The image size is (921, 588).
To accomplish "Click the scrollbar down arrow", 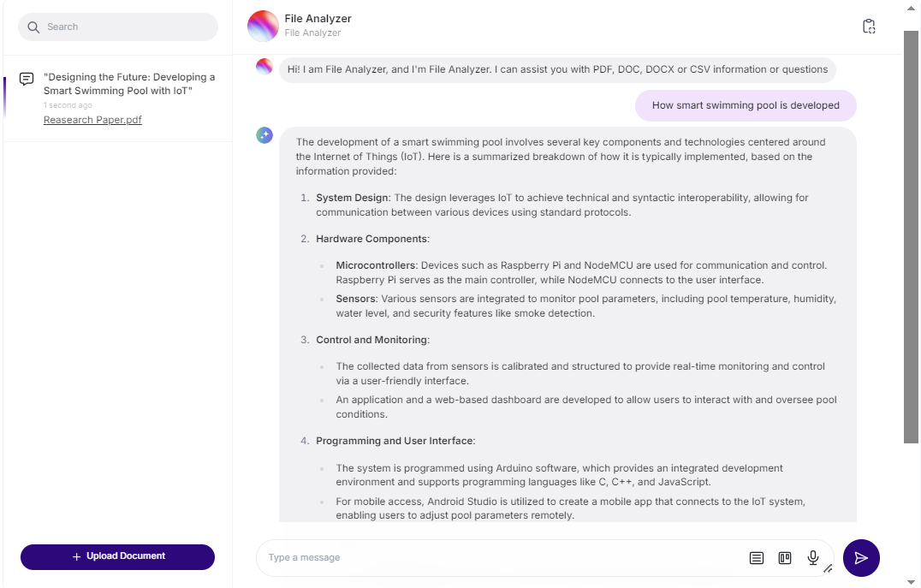I will pos(912,581).
